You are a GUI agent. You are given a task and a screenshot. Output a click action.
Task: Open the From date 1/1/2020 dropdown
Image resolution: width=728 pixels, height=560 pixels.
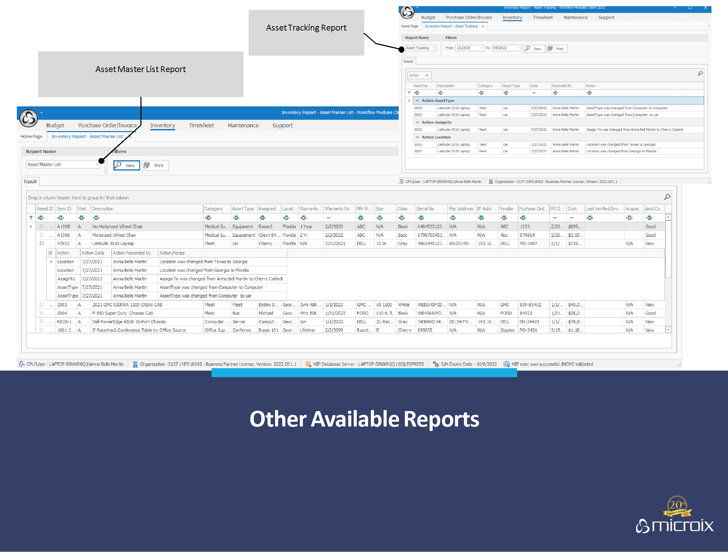coord(482,48)
